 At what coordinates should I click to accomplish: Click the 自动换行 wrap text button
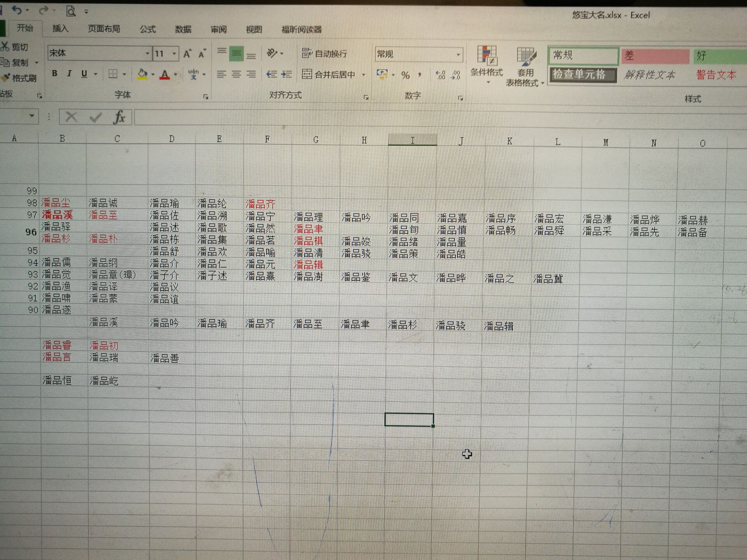[x=325, y=54]
